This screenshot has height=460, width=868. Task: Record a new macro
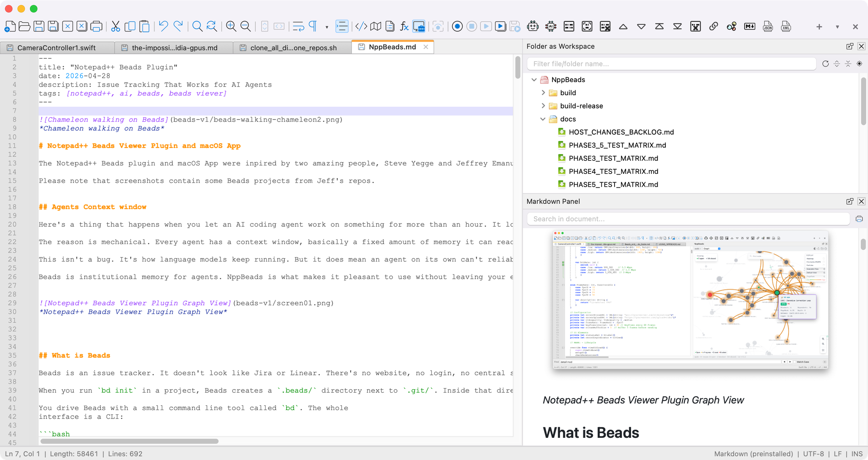tap(457, 26)
